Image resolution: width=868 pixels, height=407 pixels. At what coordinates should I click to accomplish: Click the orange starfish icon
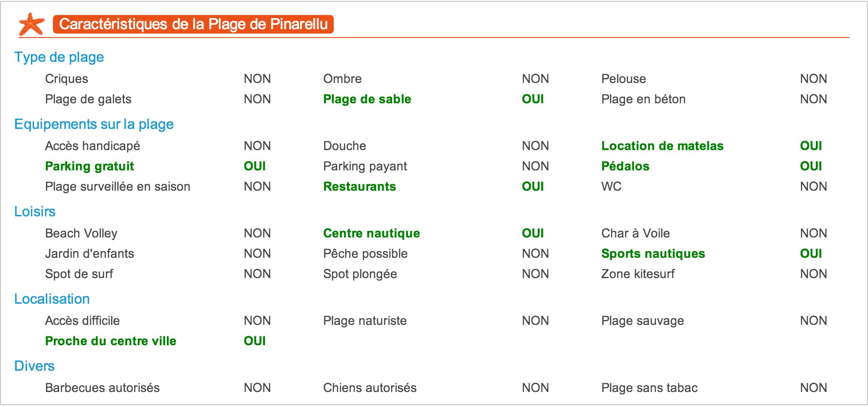pos(31,24)
